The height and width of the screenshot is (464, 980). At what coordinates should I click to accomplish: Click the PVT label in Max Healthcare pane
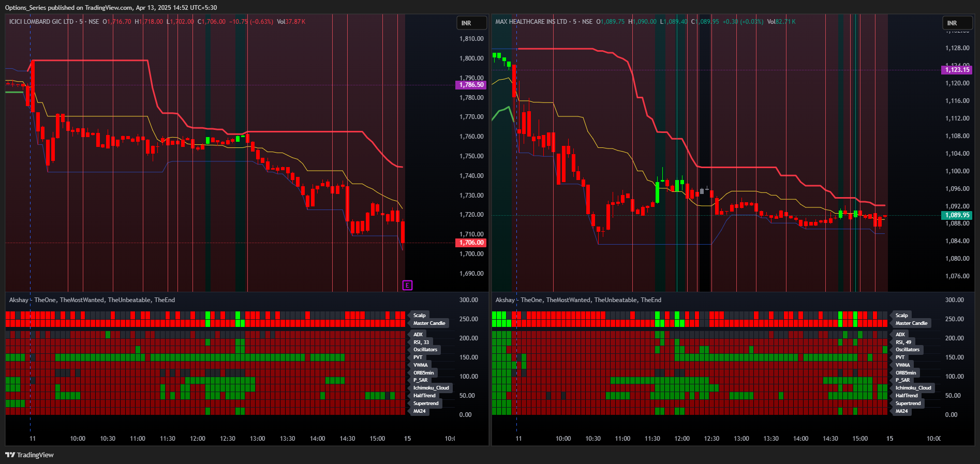coord(900,357)
